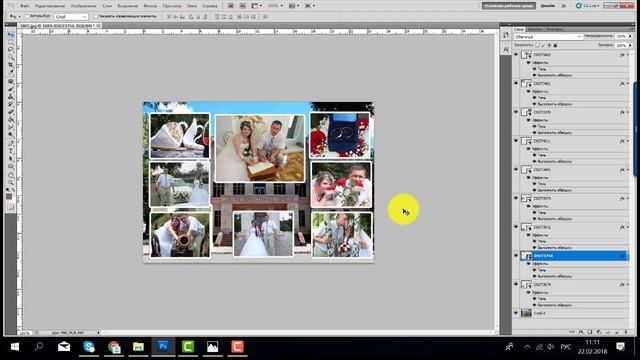640x360 pixels.
Task: Hide the topmost layer with its eye
Action: 516,54
